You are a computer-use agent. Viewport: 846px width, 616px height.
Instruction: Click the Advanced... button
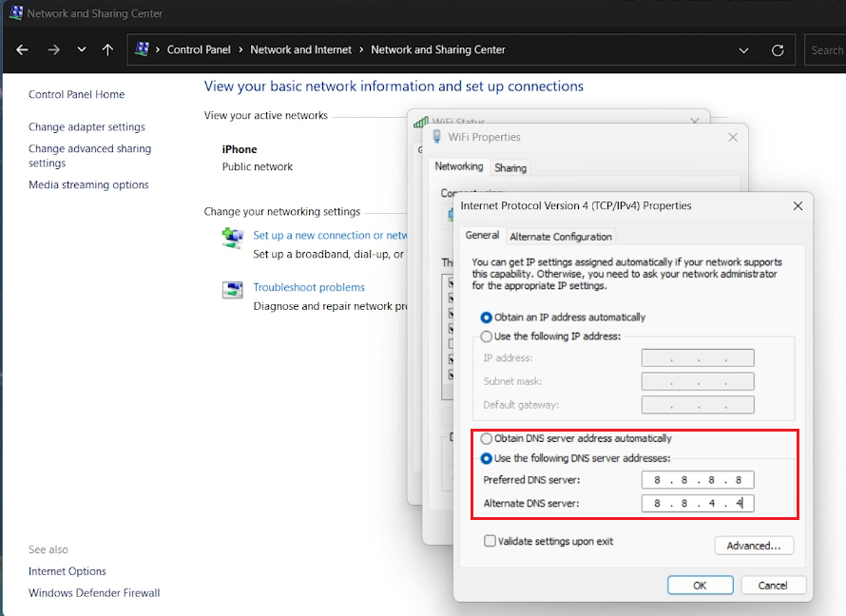point(753,546)
